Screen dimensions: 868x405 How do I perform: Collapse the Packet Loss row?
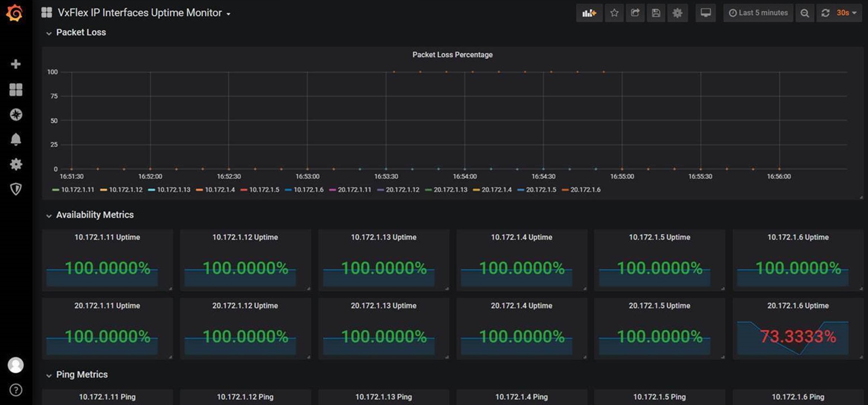coord(81,32)
